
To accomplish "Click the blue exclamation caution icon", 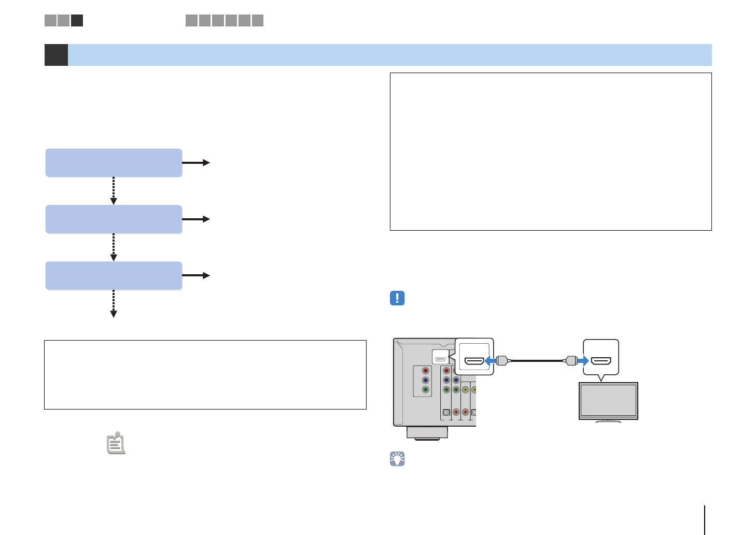I will [397, 298].
